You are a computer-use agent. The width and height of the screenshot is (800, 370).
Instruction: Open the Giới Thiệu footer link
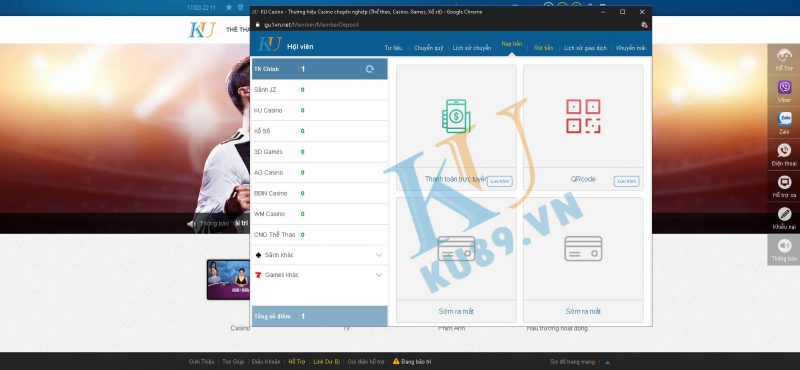[202, 361]
